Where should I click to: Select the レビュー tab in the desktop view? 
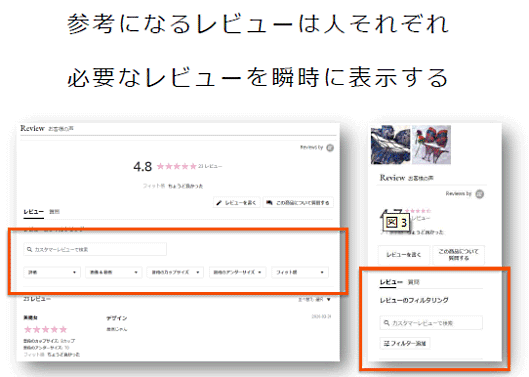(x=33, y=212)
